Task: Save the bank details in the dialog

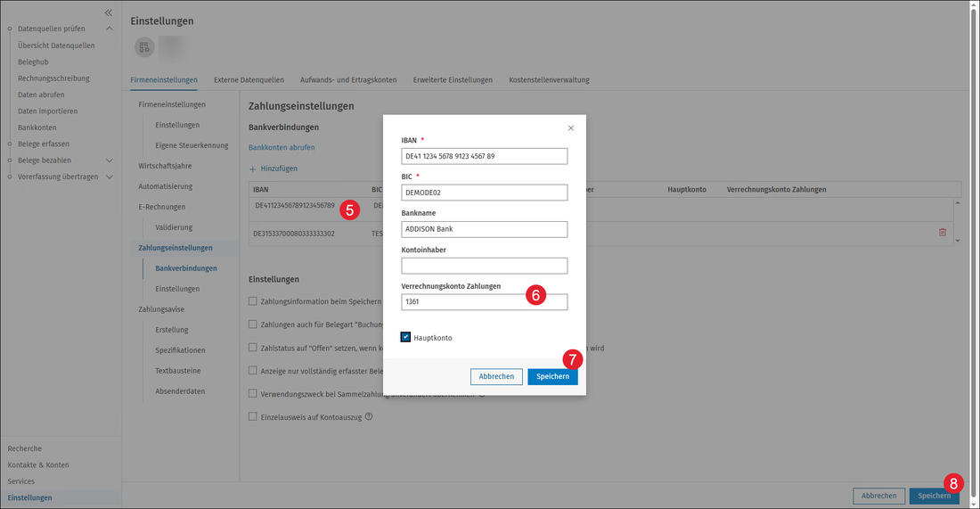Action: pyautogui.click(x=552, y=376)
